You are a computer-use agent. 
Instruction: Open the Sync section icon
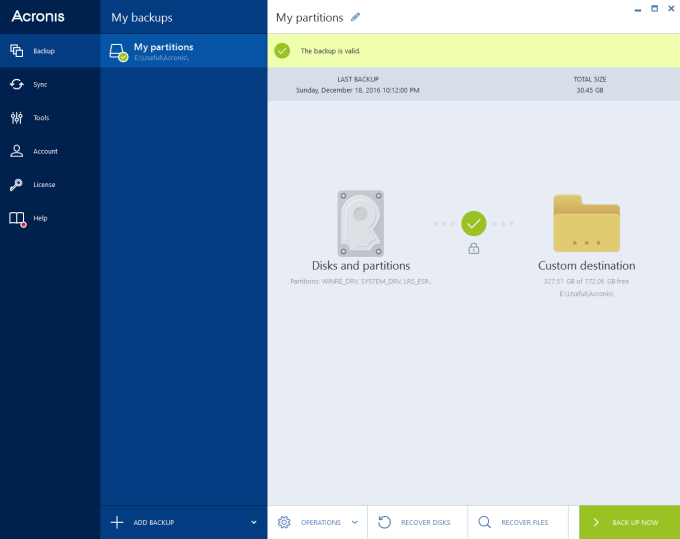pos(16,84)
